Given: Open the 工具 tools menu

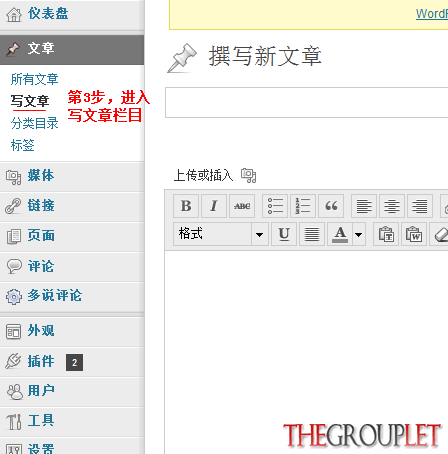Looking at the screenshot, I should tap(72, 421).
